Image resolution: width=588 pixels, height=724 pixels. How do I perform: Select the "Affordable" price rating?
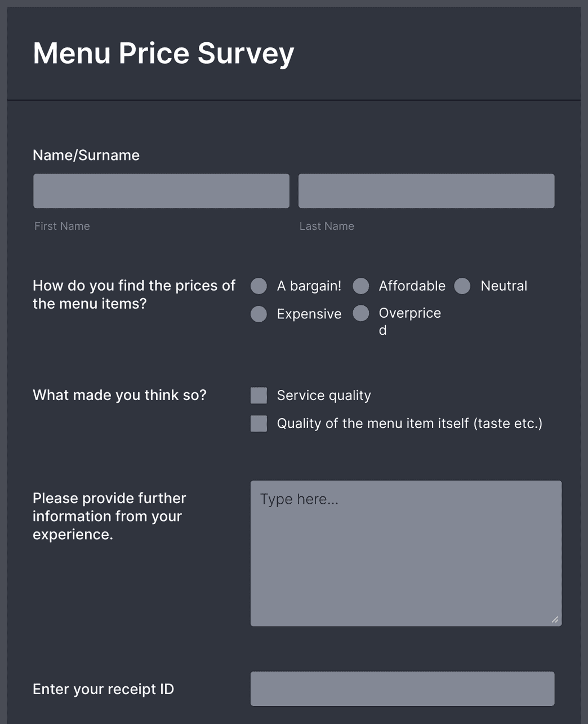[360, 286]
